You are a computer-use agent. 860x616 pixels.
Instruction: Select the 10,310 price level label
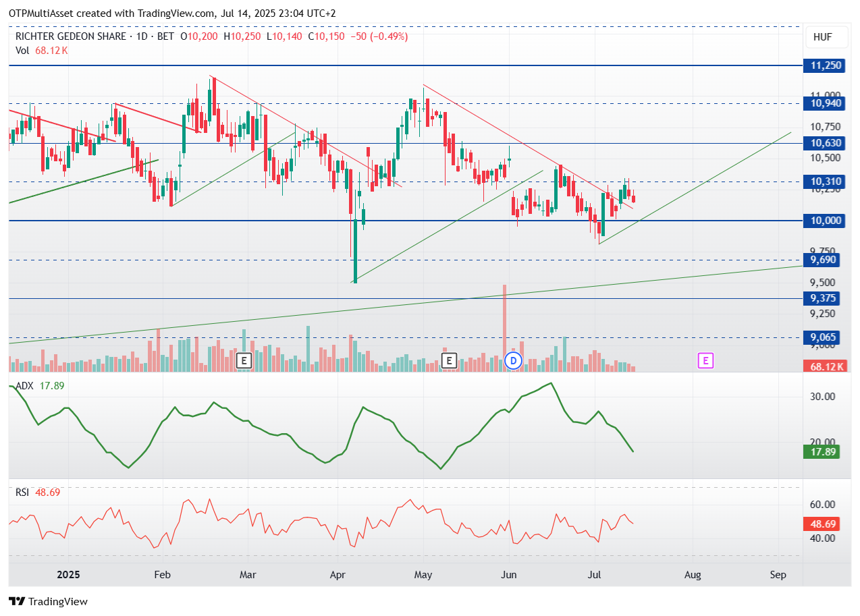pyautogui.click(x=824, y=181)
